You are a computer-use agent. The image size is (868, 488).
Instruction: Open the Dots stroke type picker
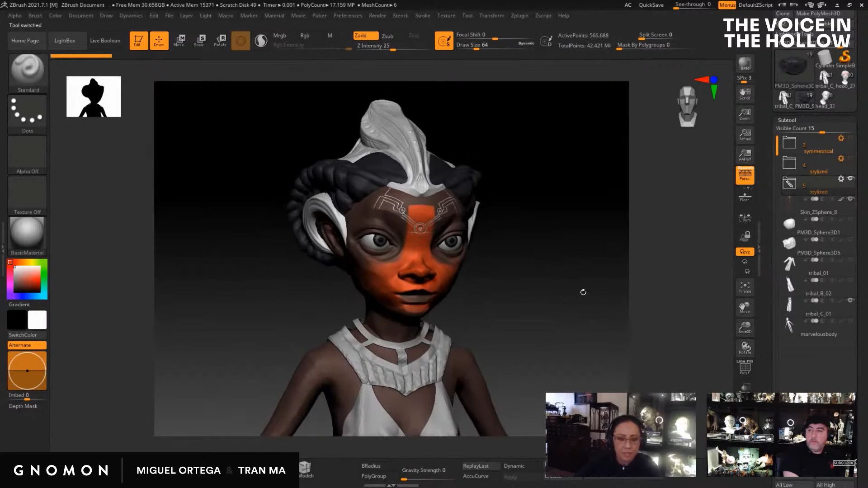[28, 114]
